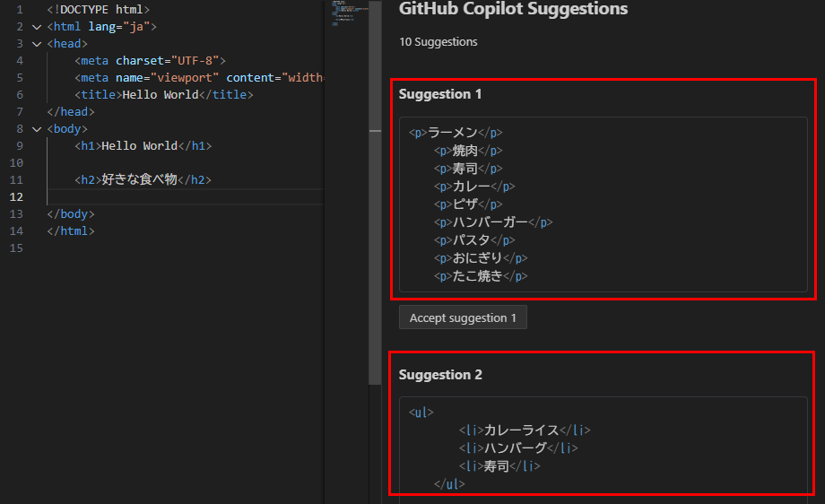Viewport: 825px width, 504px height.
Task: Collapse the head section fold chevron
Action: point(37,44)
